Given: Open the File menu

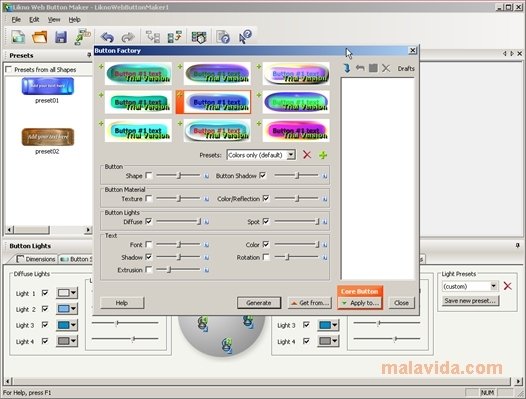Looking at the screenshot, I should point(16,20).
